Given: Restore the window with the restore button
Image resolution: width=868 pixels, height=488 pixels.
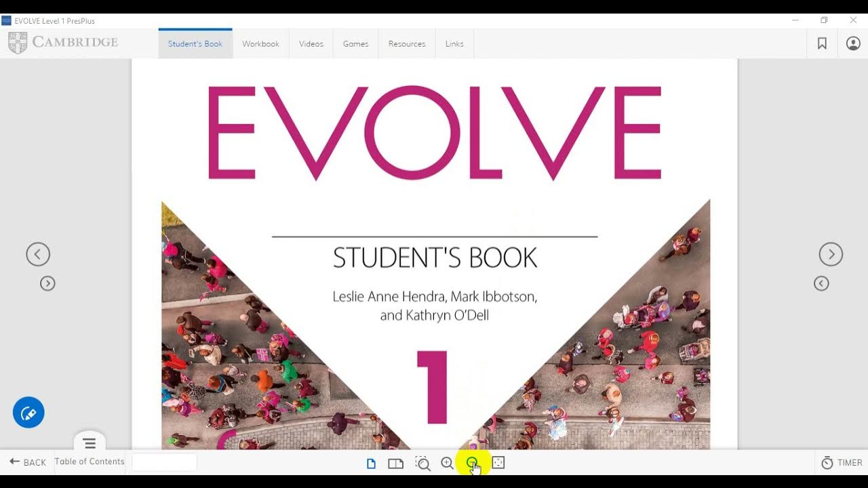Looking at the screenshot, I should 824,20.
